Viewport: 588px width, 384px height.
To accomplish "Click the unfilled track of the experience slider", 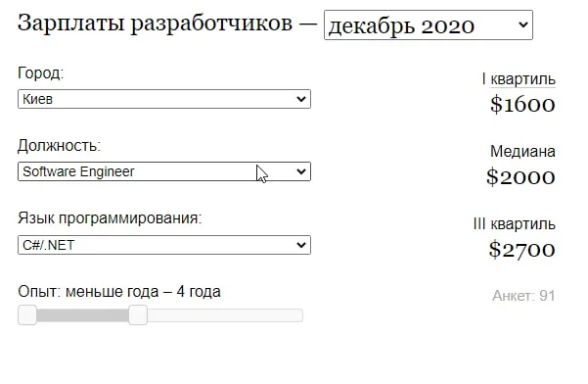I will click(x=225, y=315).
